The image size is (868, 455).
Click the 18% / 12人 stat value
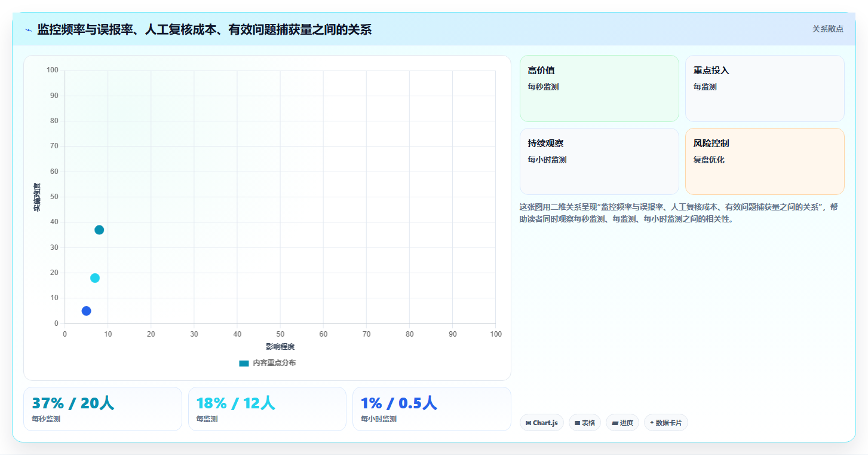point(236,404)
